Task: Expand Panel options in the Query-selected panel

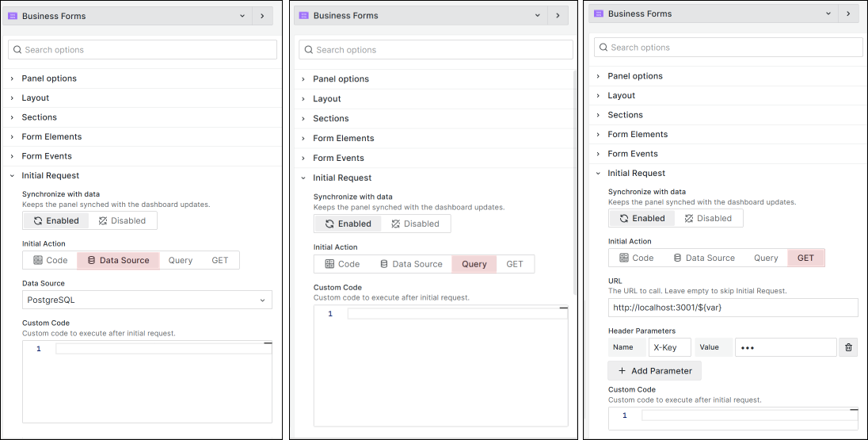Action: point(341,79)
